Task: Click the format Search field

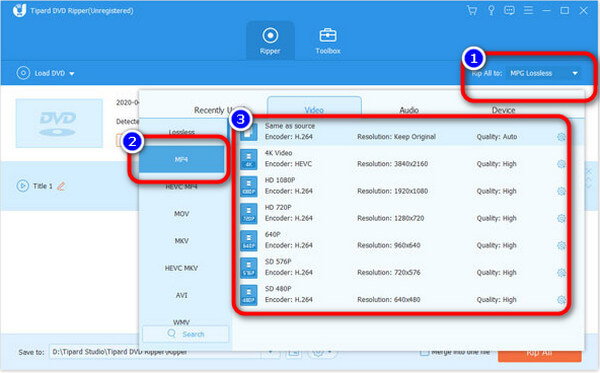Action: point(186,334)
